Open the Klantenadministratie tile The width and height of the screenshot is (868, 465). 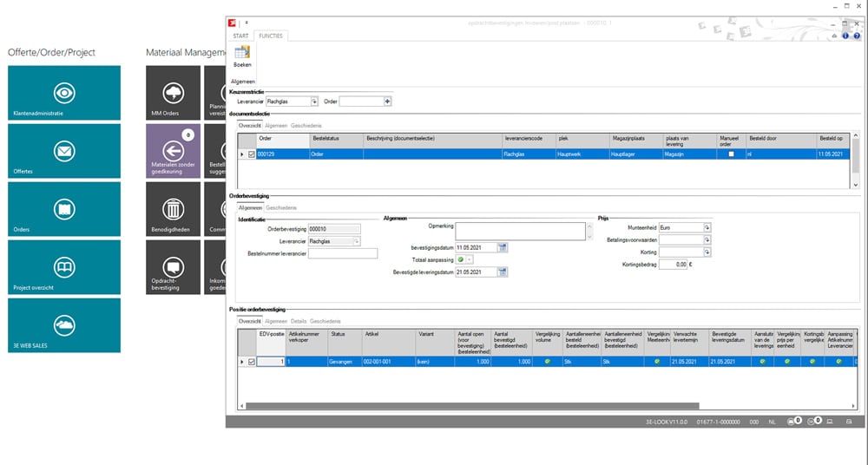click(x=64, y=92)
